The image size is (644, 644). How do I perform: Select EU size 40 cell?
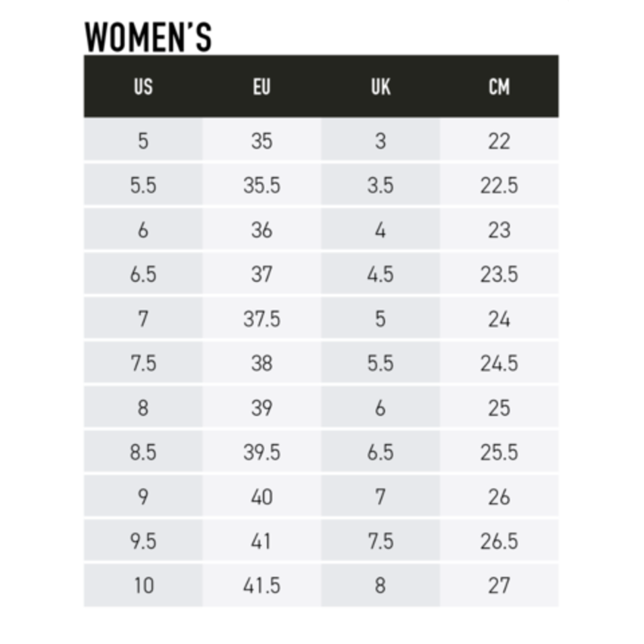point(261,496)
